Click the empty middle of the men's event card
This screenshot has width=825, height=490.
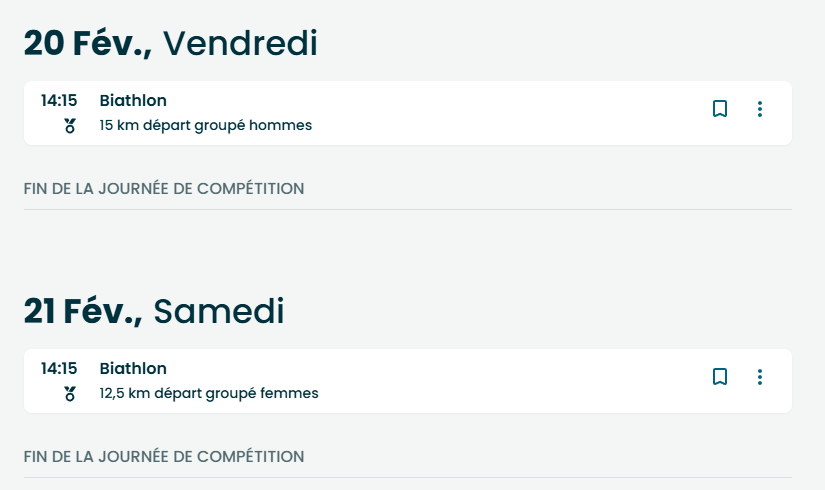click(500, 113)
